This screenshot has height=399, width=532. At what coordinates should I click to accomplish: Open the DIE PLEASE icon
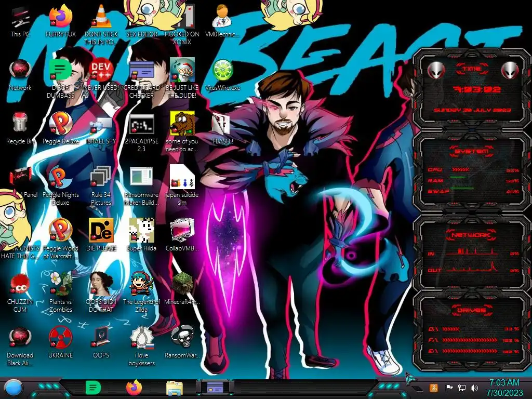click(x=101, y=235)
